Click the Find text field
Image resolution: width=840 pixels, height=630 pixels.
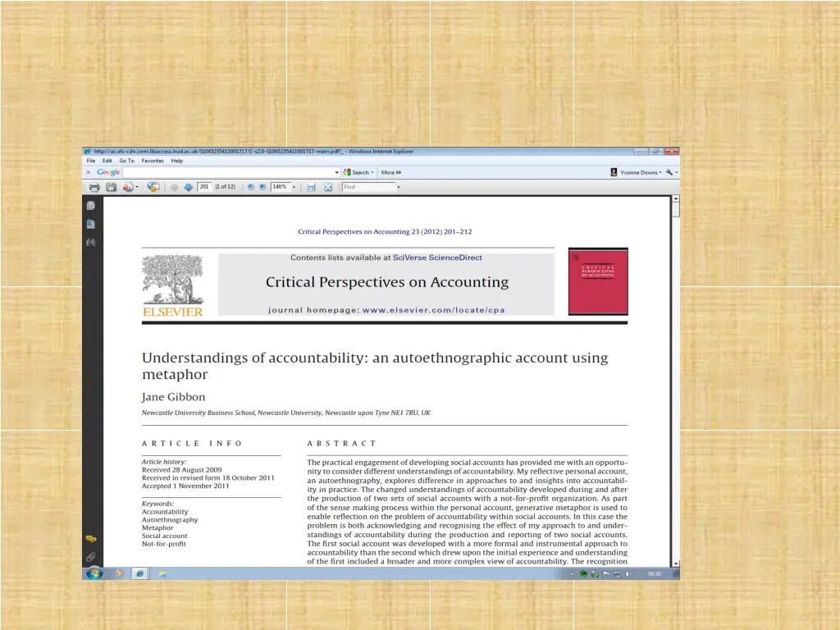[368, 187]
